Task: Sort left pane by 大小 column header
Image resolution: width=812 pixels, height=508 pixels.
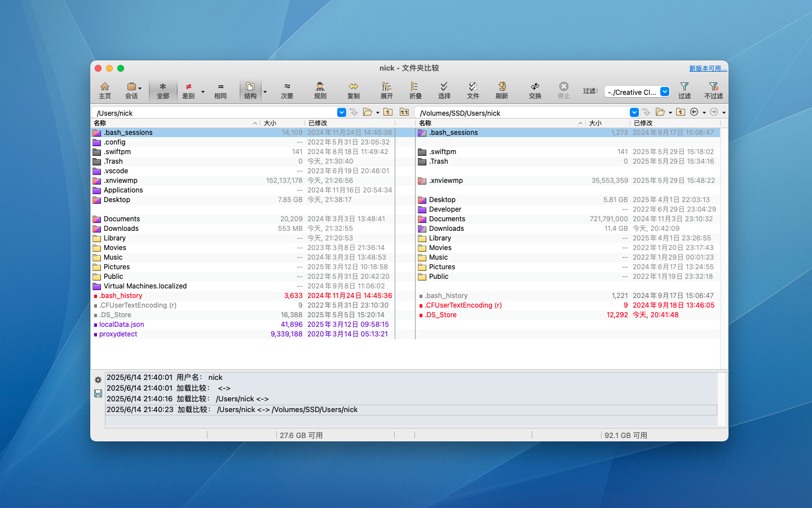Action: pyautogui.click(x=283, y=123)
